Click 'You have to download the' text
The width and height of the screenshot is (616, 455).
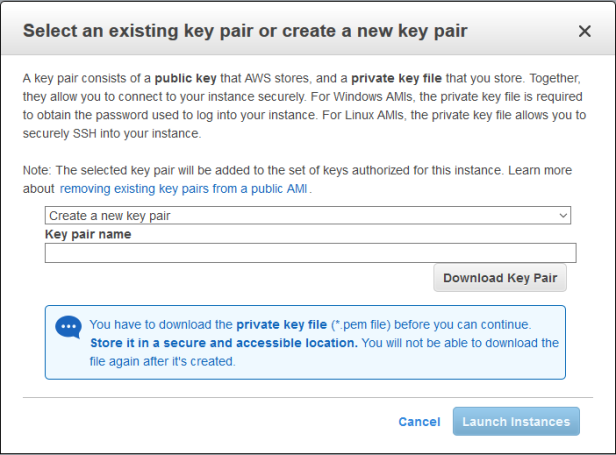tap(161, 325)
